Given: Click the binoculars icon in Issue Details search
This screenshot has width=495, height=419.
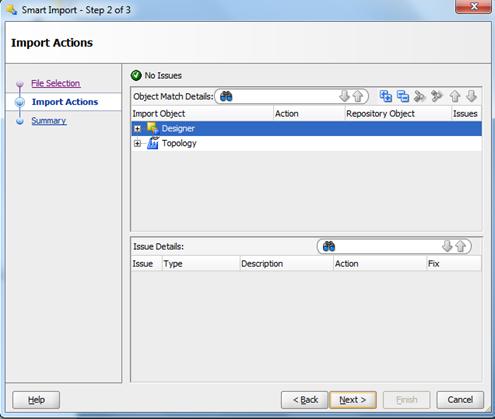Looking at the screenshot, I should coord(329,247).
